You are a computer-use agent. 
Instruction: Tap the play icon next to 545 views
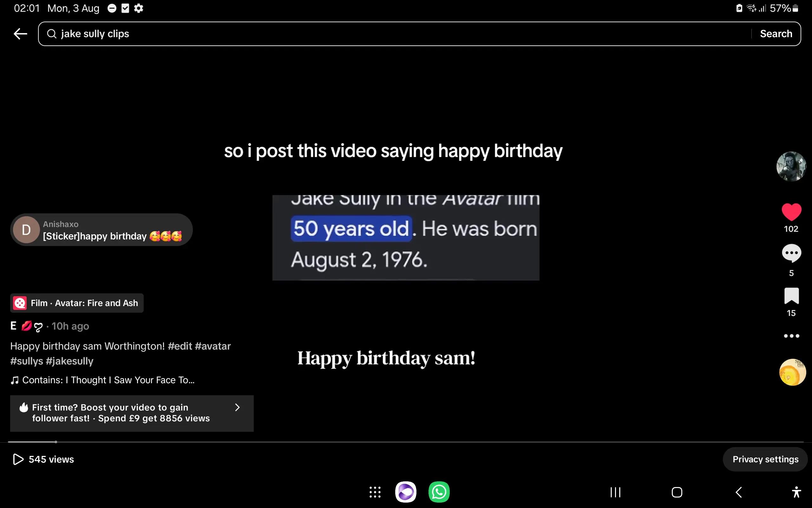18,459
